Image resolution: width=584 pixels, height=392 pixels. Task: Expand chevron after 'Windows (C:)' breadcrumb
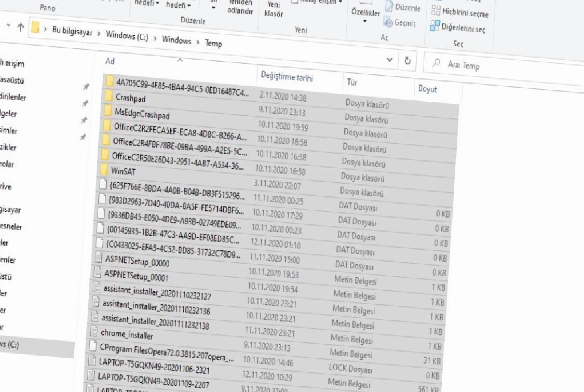155,38
